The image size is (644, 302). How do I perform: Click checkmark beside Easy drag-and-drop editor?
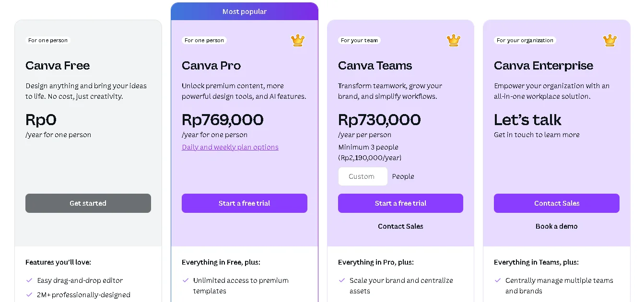(x=28, y=280)
